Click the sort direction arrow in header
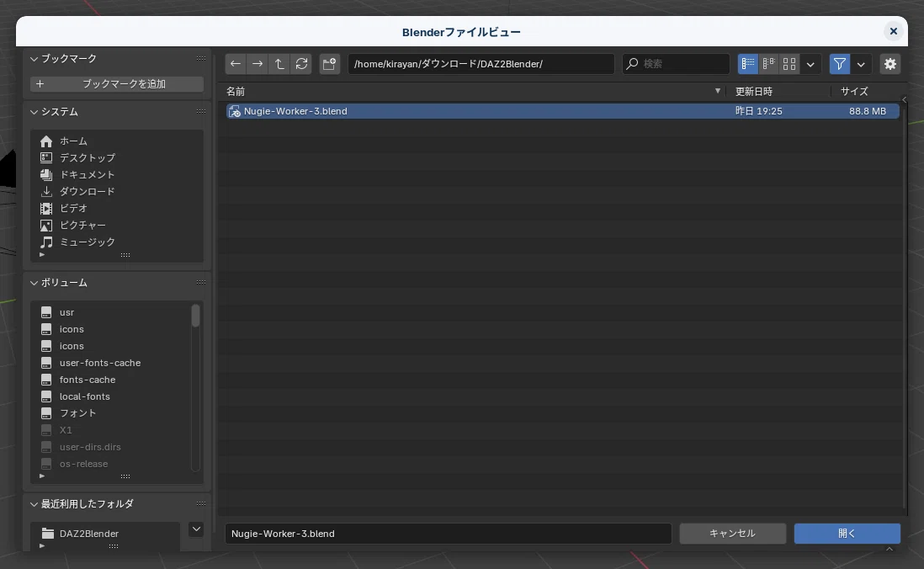 point(717,91)
